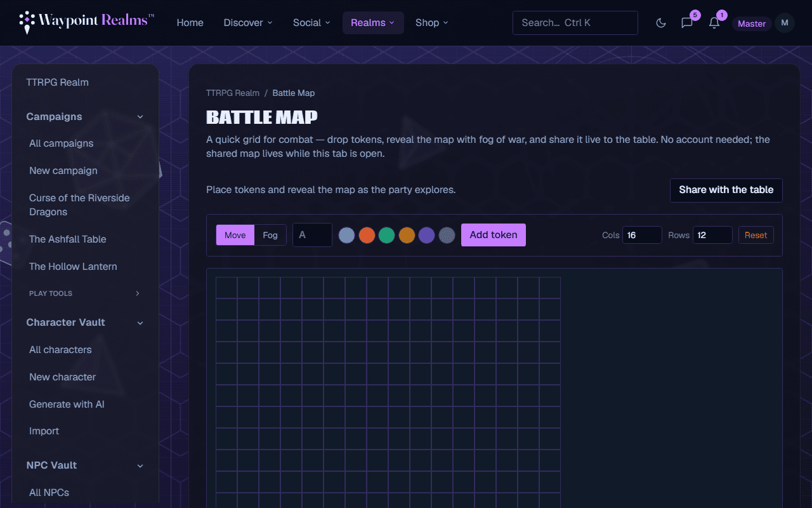The width and height of the screenshot is (812, 508).
Task: Open the user avatar M menu
Action: pyautogui.click(x=785, y=23)
